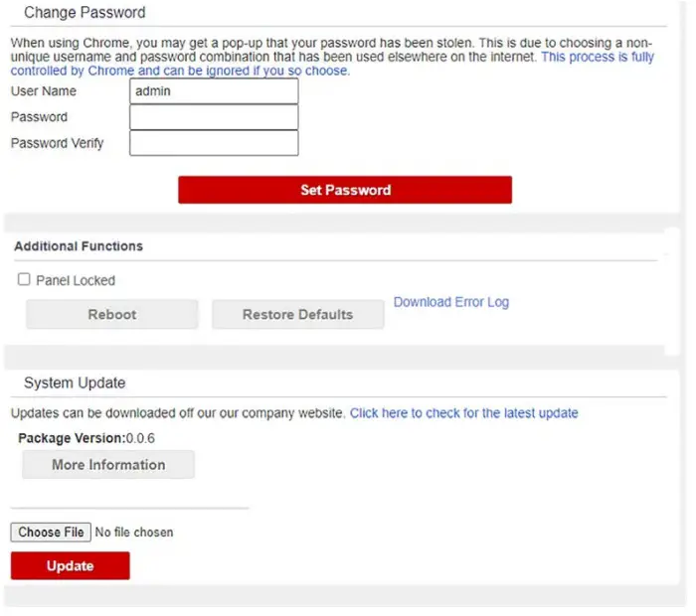This screenshot has width=696, height=616.
Task: Open the Download Error Log link
Action: pyautogui.click(x=451, y=302)
